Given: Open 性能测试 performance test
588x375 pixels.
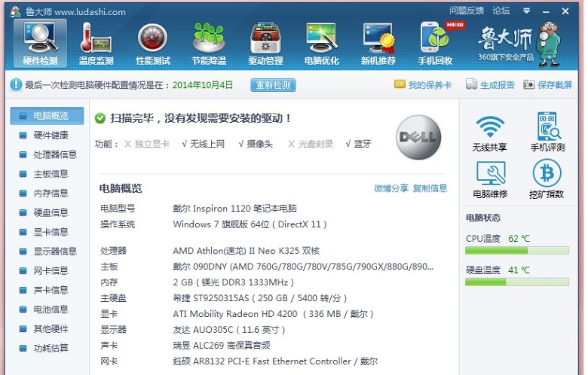Looking at the screenshot, I should click(152, 44).
